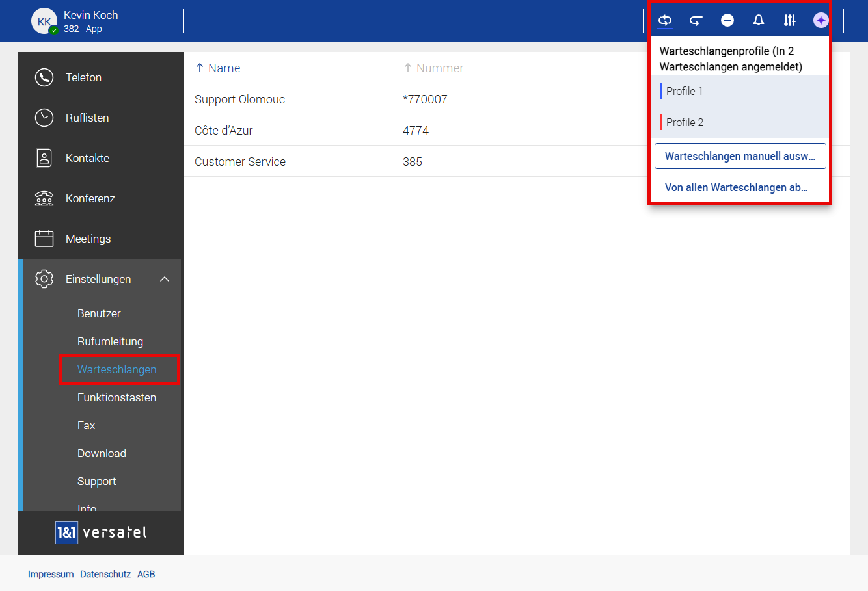The image size is (868, 591).
Task: Click 'Warteschlangen manuell ausw…' button
Action: [740, 156]
